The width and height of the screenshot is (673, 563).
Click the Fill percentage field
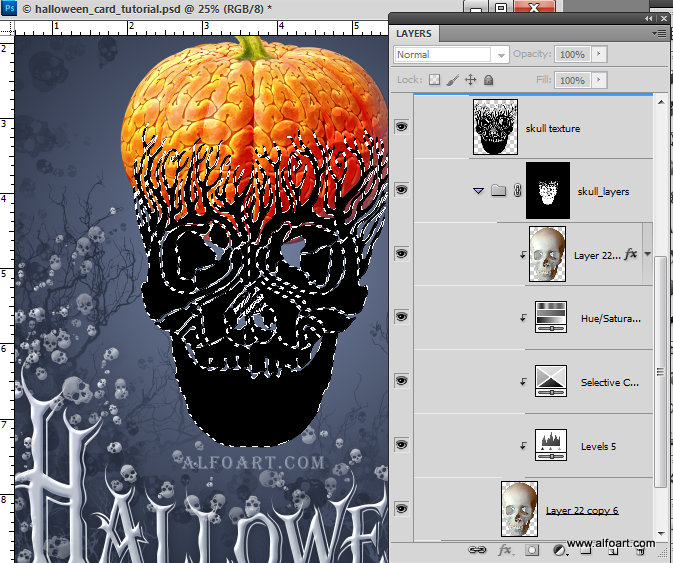coord(572,80)
